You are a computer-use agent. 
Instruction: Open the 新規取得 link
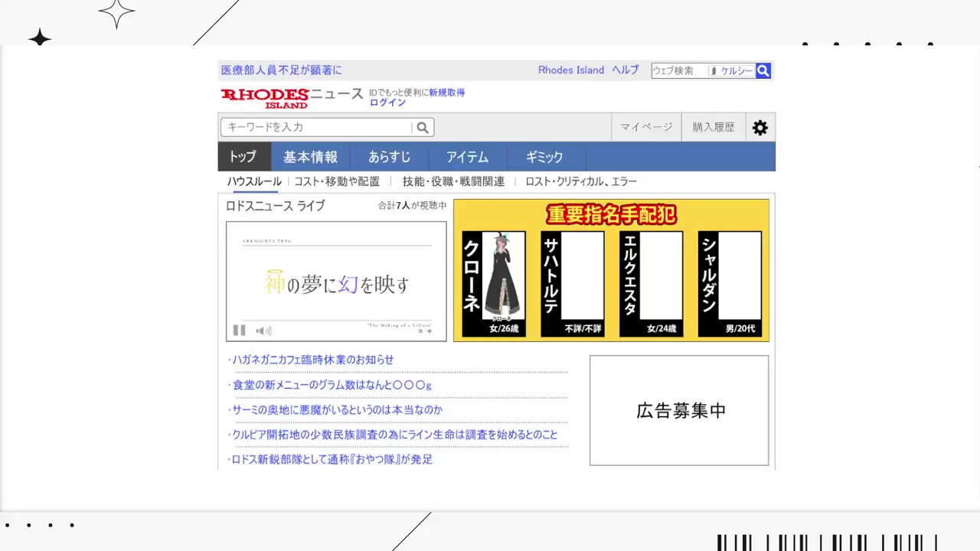click(446, 93)
